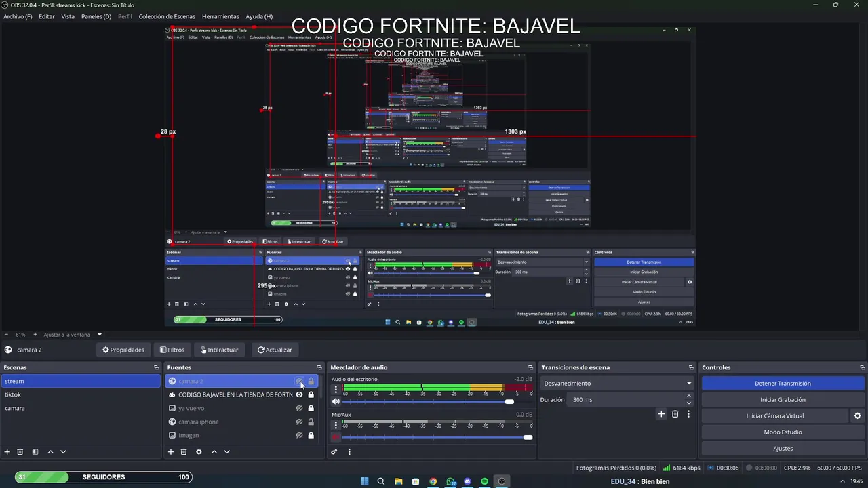Image resolution: width=868 pixels, height=488 pixels.
Task: Open audio mixer menu dots beside gears icon
Action: pos(349,452)
